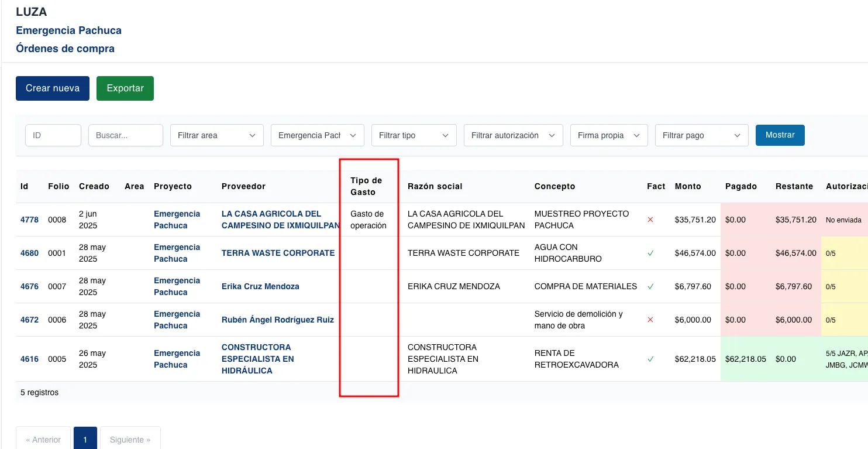Go to pagination page 1
This screenshot has height=449, width=868.
85,439
